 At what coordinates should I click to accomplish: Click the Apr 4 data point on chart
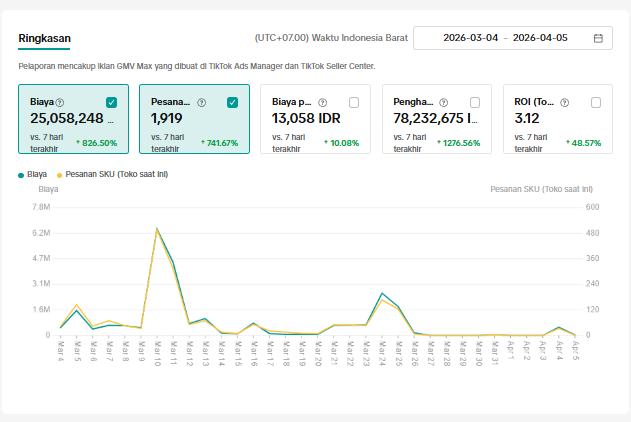click(x=559, y=327)
